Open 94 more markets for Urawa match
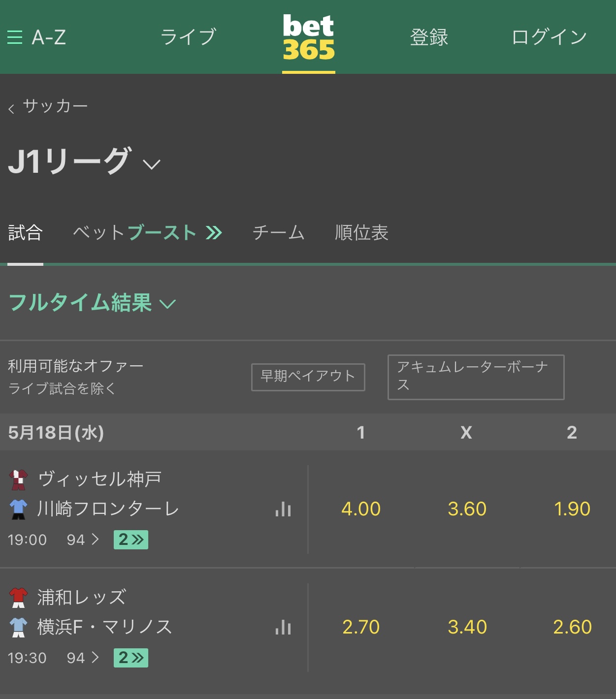616x699 pixels. (x=83, y=658)
